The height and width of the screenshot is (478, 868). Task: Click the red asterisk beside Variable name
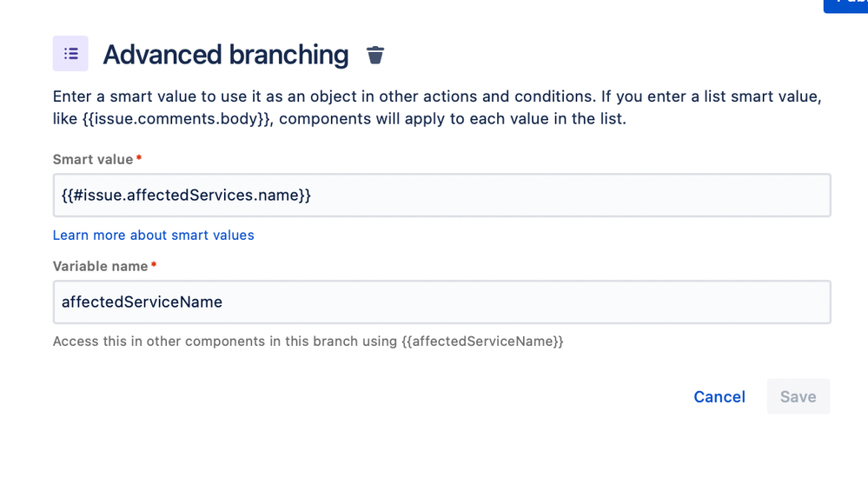pos(154,265)
